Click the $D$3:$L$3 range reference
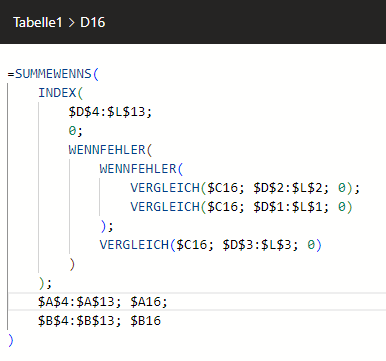The height and width of the screenshot is (361, 386). (x=257, y=245)
